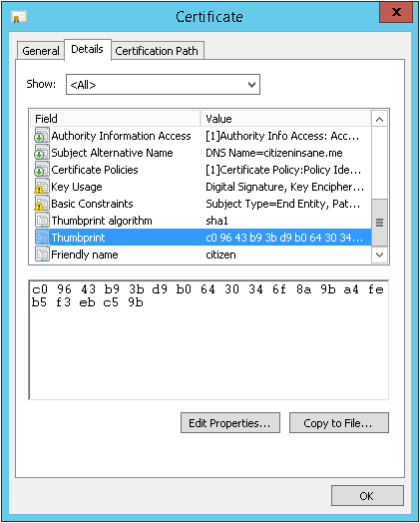Click the field list scrollbar thumb
This screenshot has width=420, height=523.
[379, 223]
